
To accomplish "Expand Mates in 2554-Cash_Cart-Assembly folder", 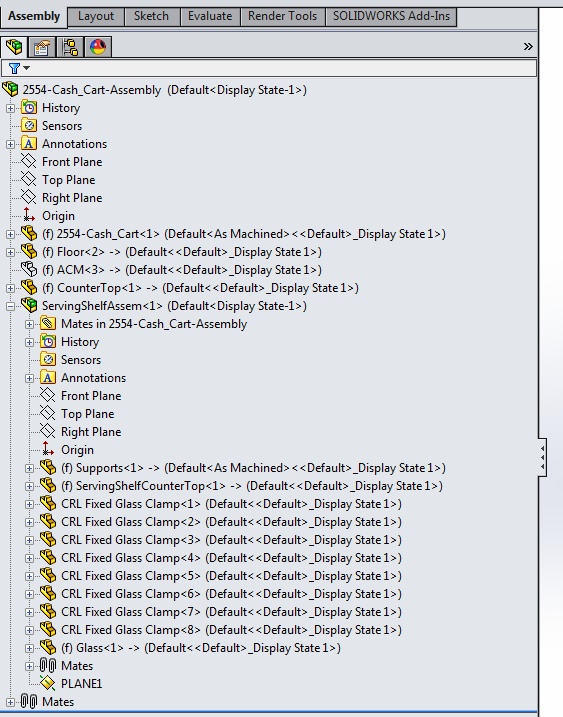I will click(x=29, y=325).
